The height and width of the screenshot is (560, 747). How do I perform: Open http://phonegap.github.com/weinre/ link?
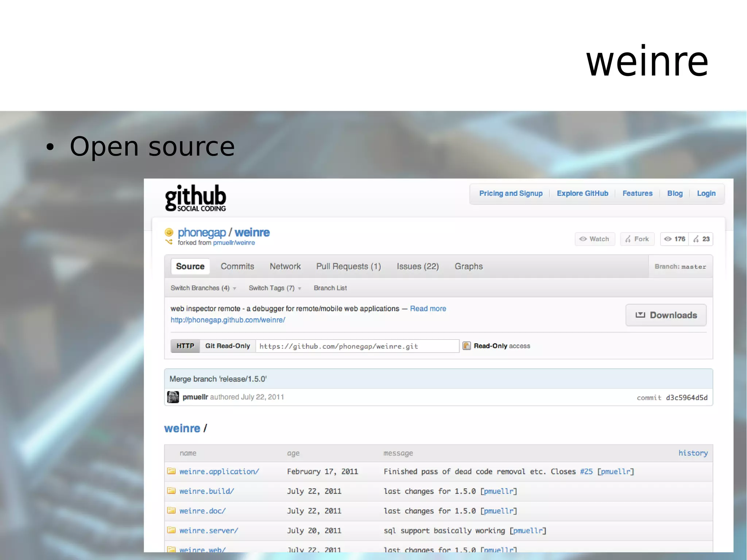pos(228,320)
